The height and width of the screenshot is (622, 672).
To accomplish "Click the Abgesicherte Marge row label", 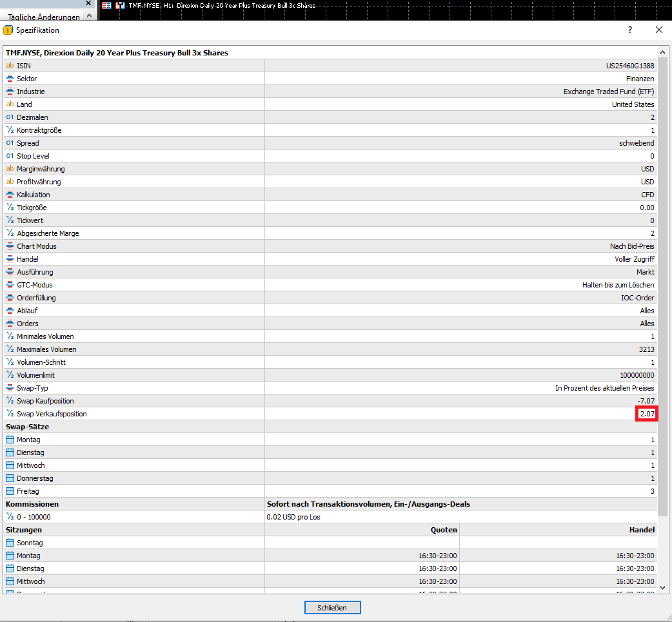I will coord(48,233).
